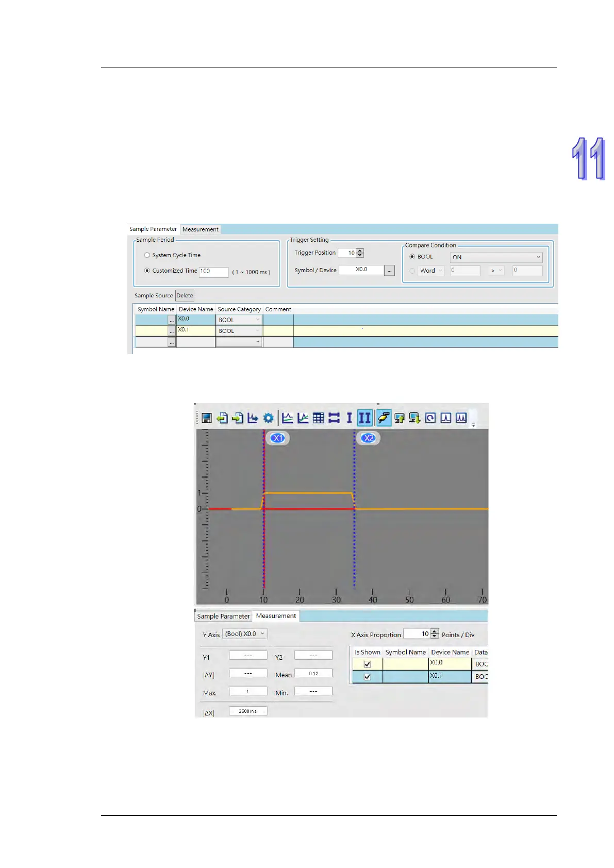The width and height of the screenshot is (614, 868).
Task: Uncheck Is Shown for X0.1 row
Action: tap(368, 677)
